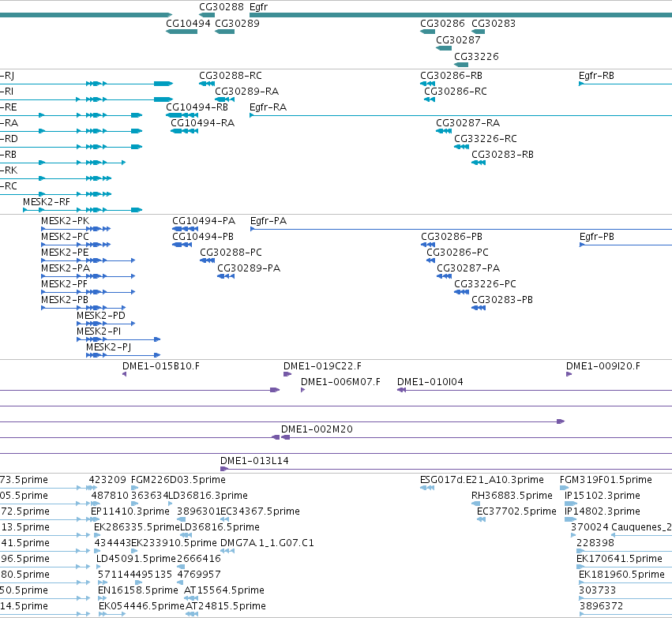Click the IP15102.3prime EST label
The height and width of the screenshot is (618, 672).
(x=603, y=496)
